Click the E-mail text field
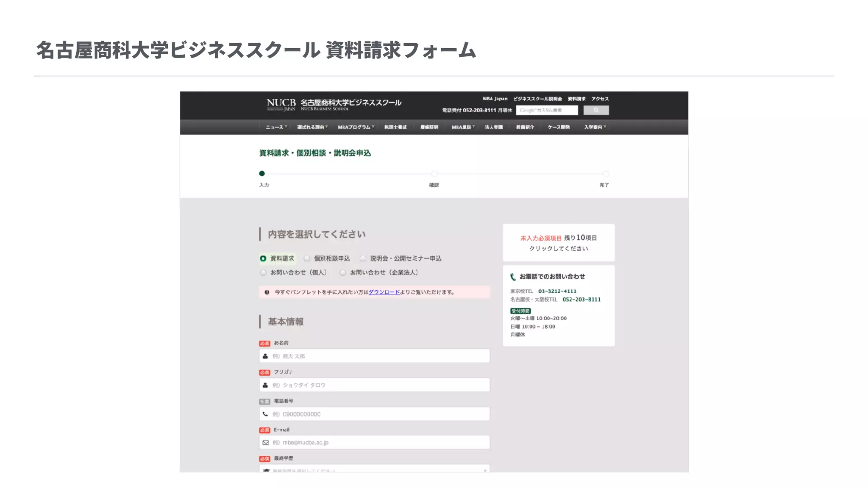 (x=375, y=442)
